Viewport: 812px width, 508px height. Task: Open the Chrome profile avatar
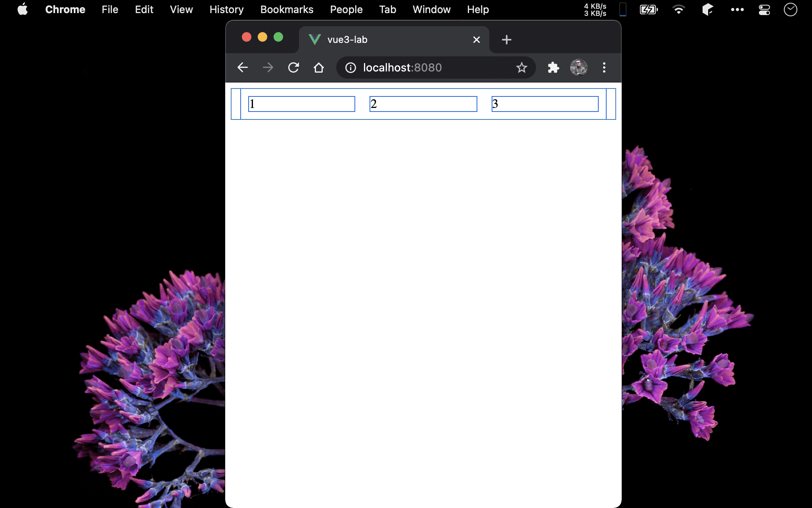(x=578, y=67)
